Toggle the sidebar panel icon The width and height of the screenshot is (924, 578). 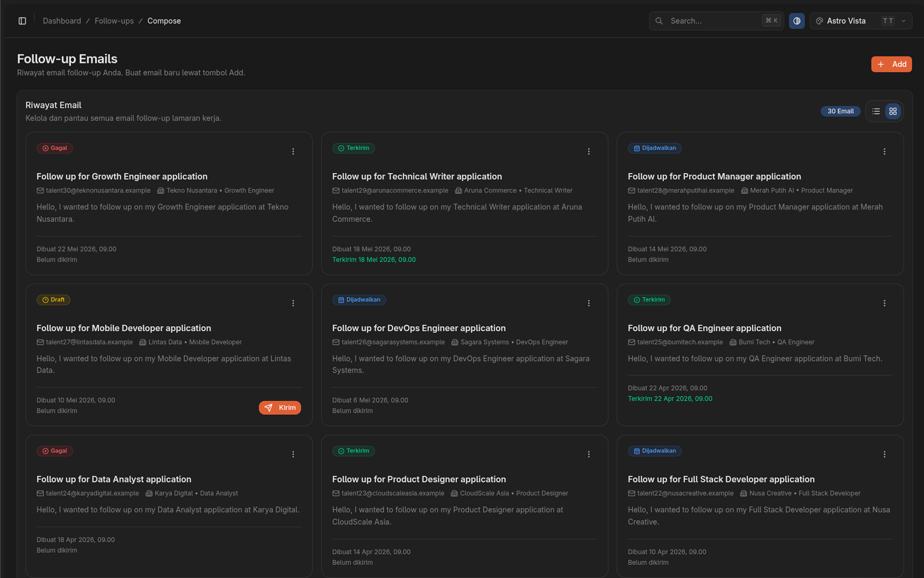pos(22,21)
